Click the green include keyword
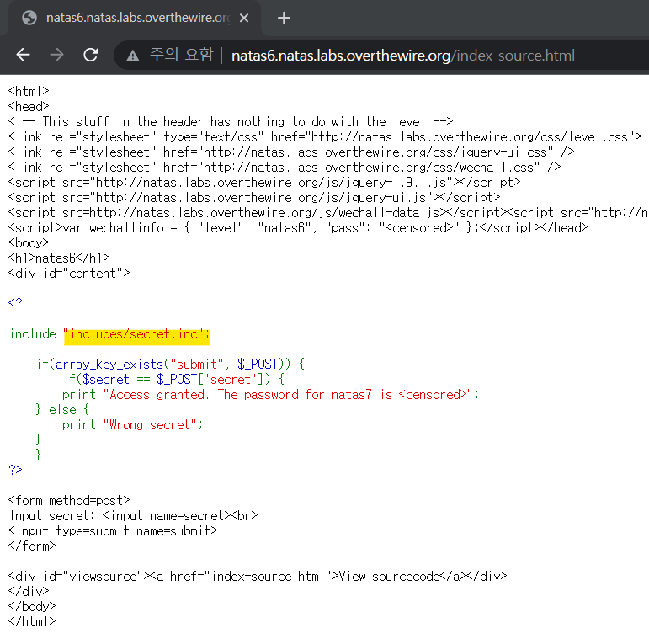Viewport: 649px width, 644px height. click(33, 334)
